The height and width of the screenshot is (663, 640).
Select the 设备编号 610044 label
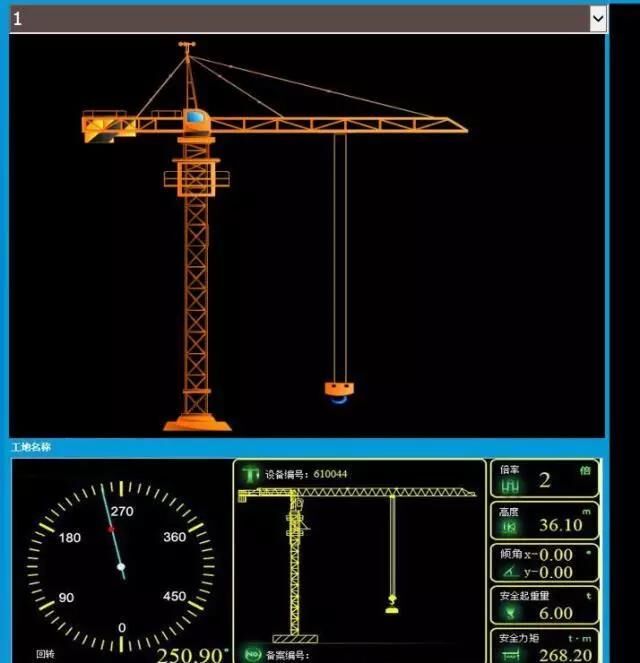click(306, 473)
